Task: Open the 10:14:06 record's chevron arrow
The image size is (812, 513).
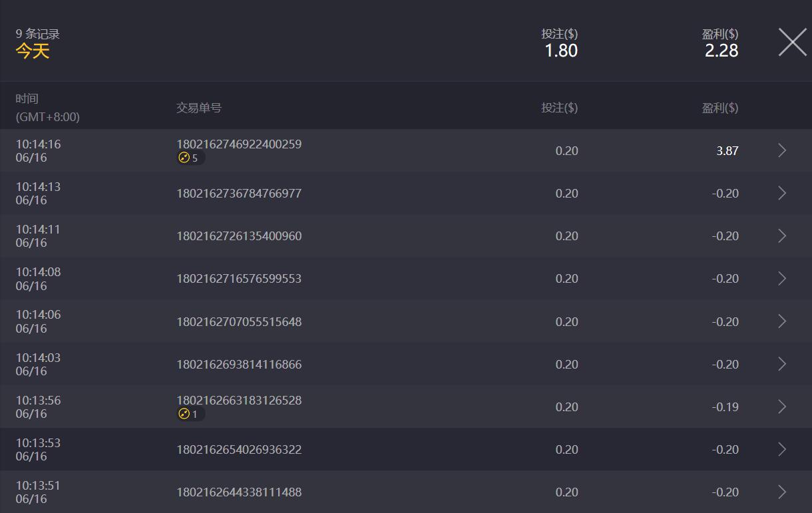Action: pos(782,321)
